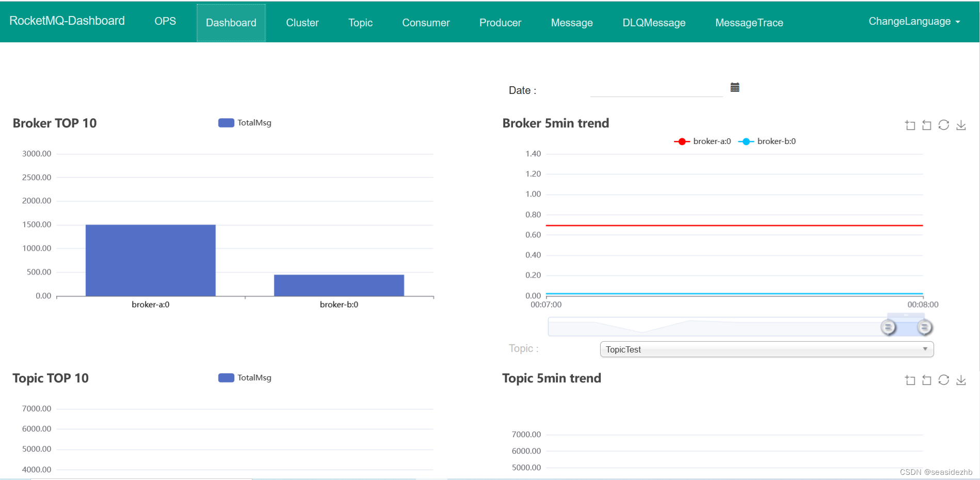980x480 pixels.
Task: Open the calendar date picker icon
Action: (x=735, y=87)
